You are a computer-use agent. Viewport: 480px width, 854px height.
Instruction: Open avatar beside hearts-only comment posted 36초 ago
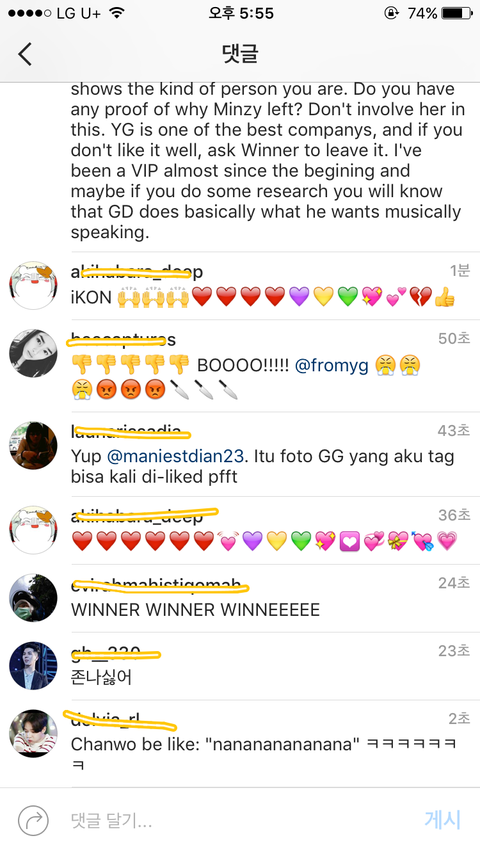pos(33,530)
